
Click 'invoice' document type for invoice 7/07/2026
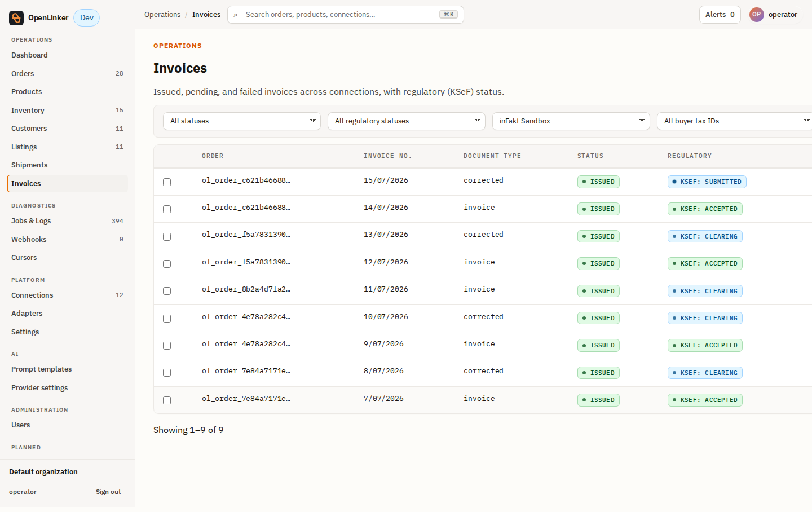(479, 399)
